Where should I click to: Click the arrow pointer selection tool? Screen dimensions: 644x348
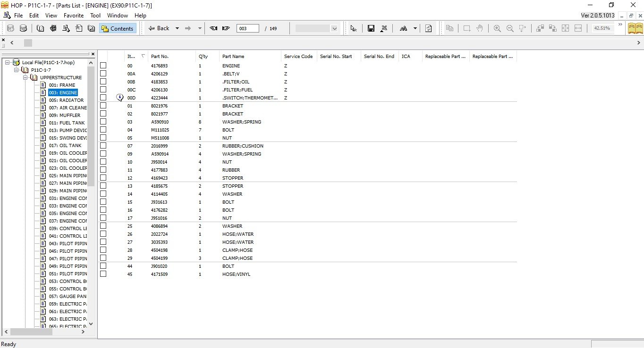(x=353, y=28)
